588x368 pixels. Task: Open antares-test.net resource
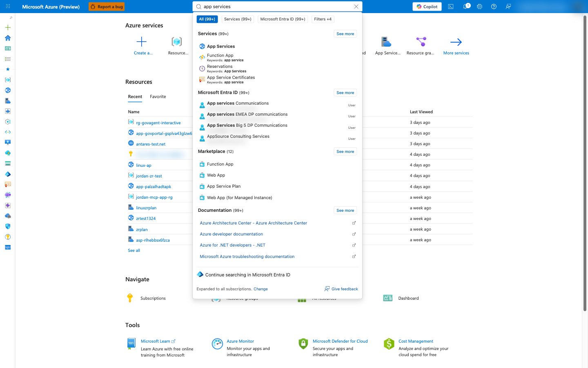[x=151, y=144]
